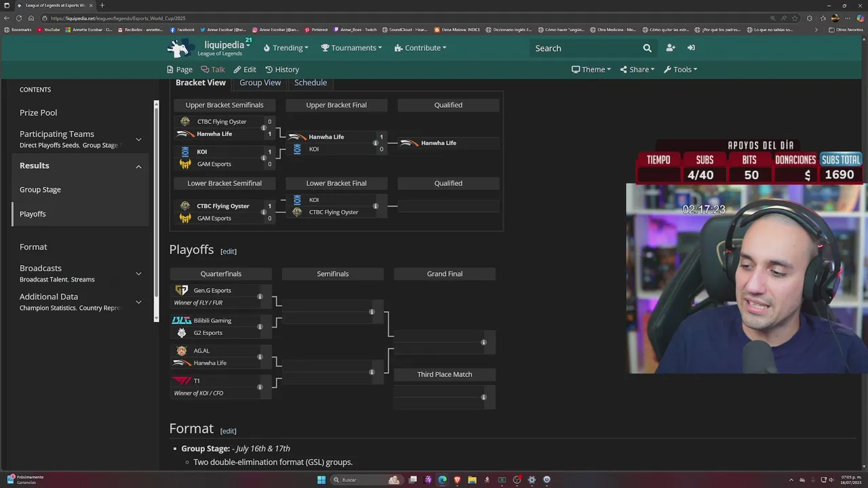Image resolution: width=868 pixels, height=488 pixels.
Task: Click CTBC Flying Oyster in Lower Bracket Semifinal
Action: [223, 206]
